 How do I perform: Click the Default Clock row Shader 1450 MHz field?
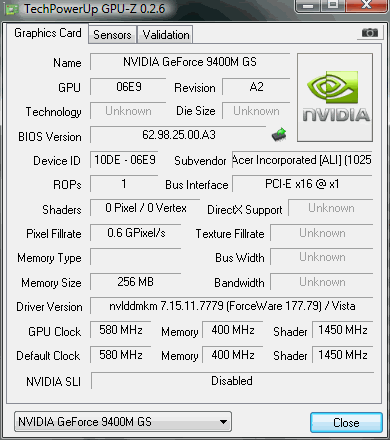(343, 355)
